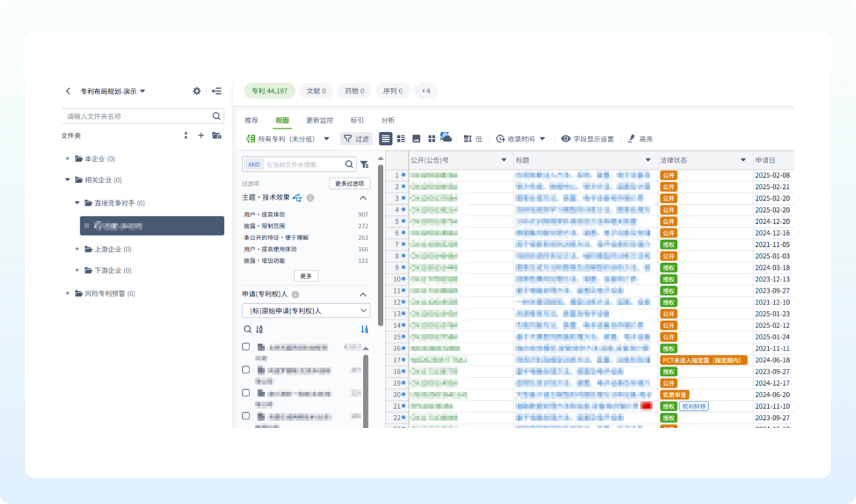Toggle field display settings (字段显示设置)
The width and height of the screenshot is (856, 504).
[587, 139]
